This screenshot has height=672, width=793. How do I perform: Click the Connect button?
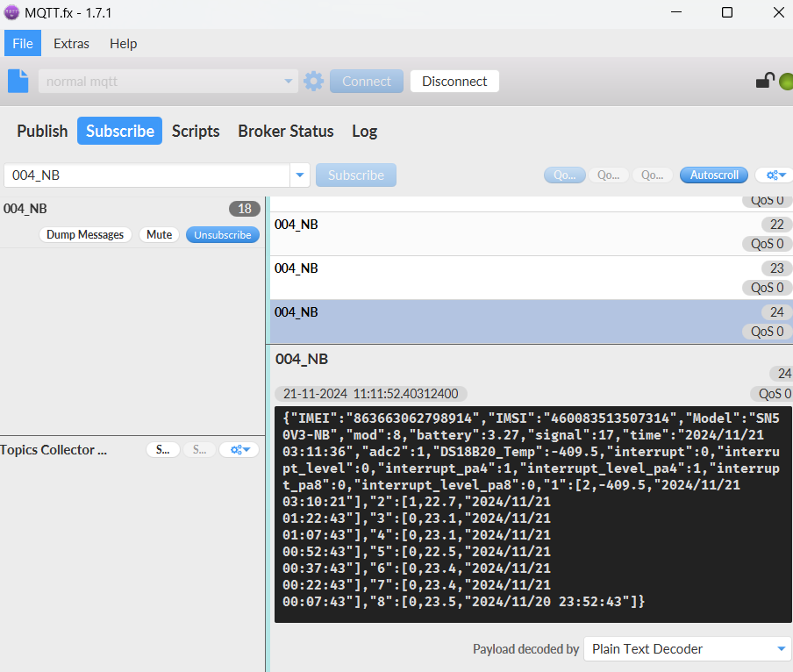point(367,81)
